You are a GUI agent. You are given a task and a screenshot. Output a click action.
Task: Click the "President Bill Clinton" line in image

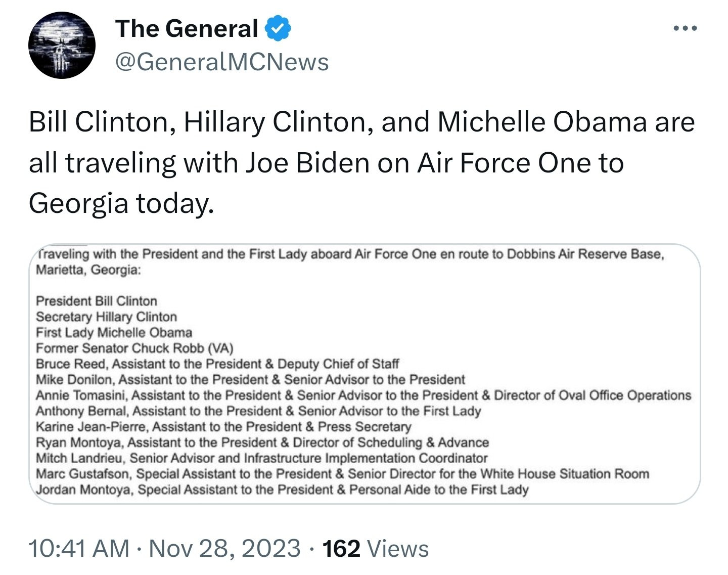(97, 301)
